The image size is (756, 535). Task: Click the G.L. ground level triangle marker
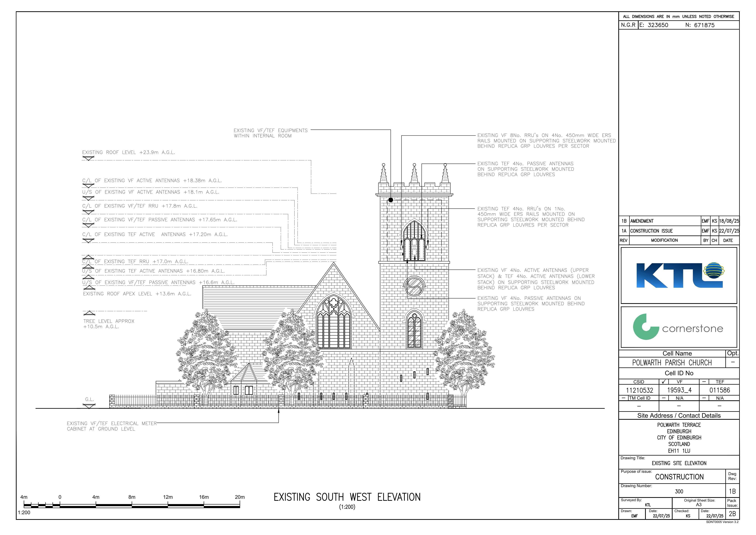pos(89,406)
